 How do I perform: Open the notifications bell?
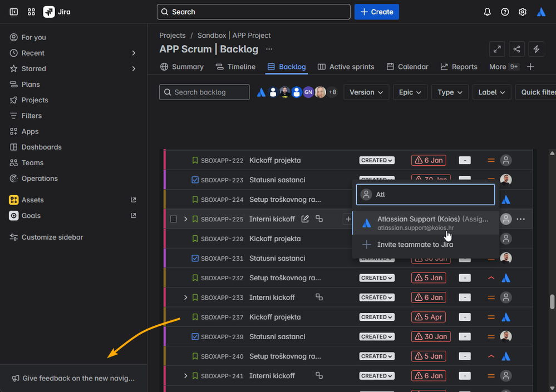487,12
